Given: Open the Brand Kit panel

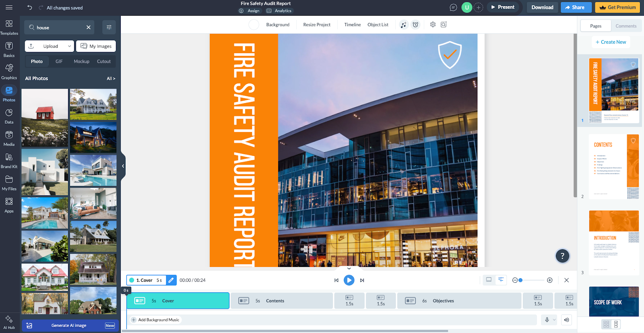Looking at the screenshot, I should pyautogui.click(x=9, y=160).
